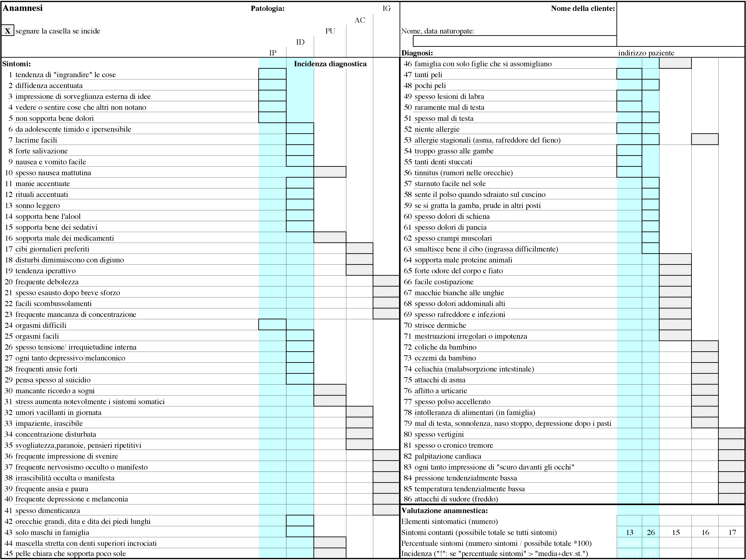
Task: Click the 'Incidenza diagnostica' column heading
Action: [x=330, y=64]
